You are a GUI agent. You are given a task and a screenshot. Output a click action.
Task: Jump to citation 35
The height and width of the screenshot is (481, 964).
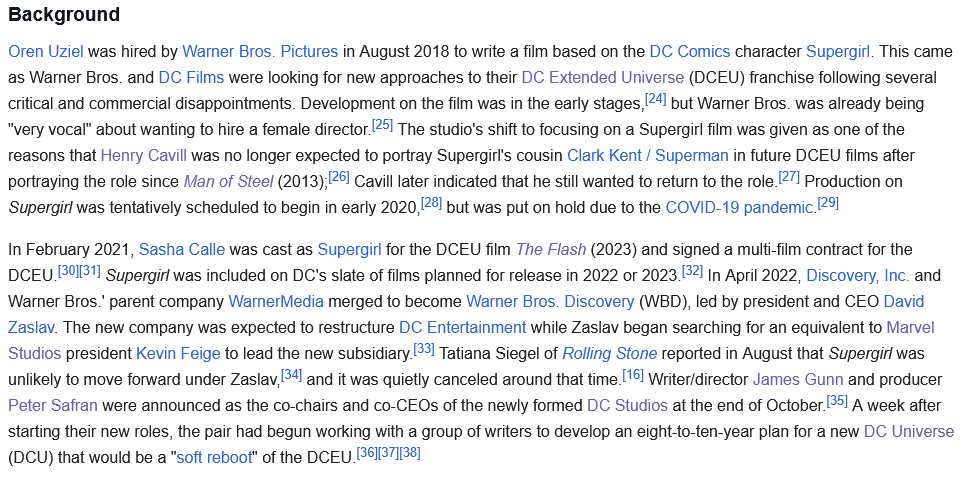[x=837, y=402]
